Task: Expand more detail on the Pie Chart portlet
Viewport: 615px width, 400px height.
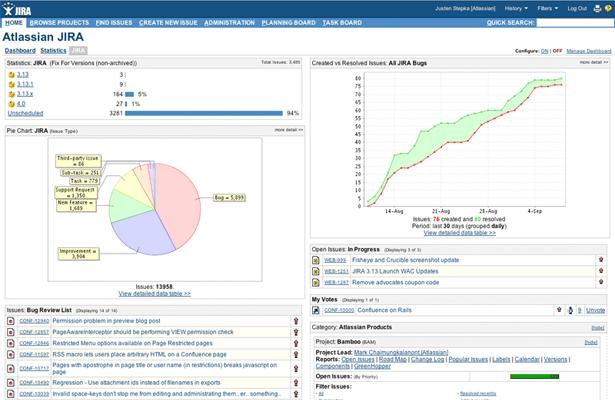Action: (289, 130)
